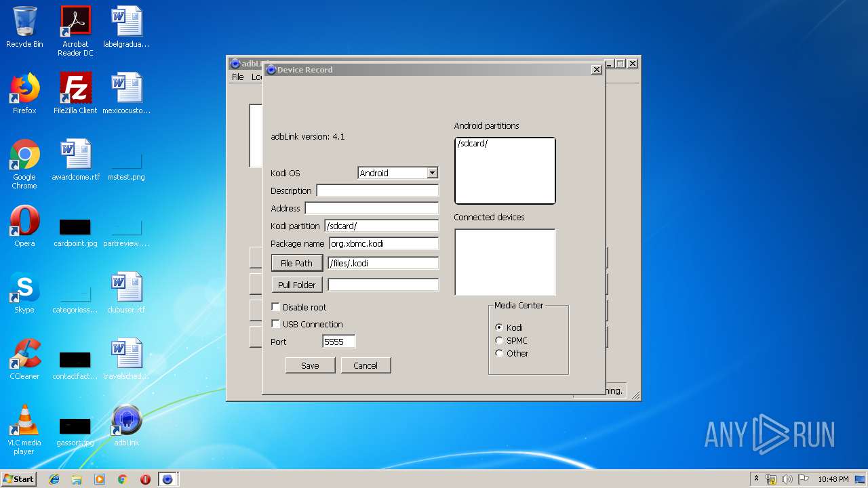
Task: Launch Acrobat Reader DC shortcut
Action: pos(75,31)
